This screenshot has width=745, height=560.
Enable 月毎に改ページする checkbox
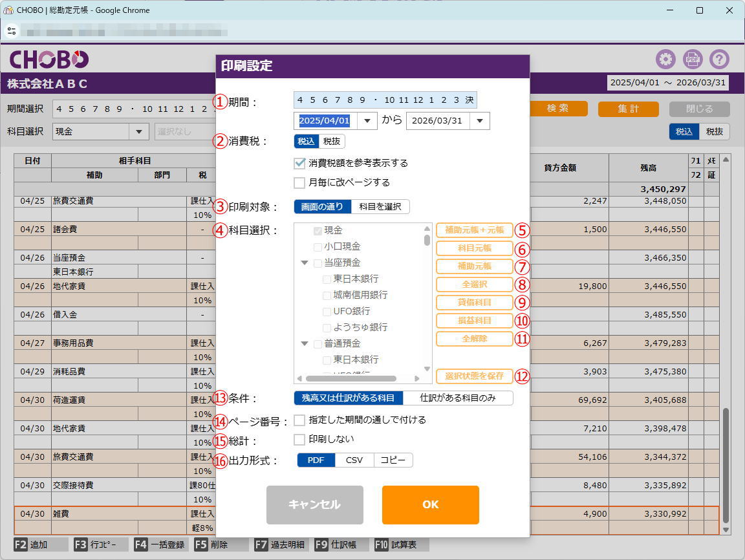[x=299, y=182]
